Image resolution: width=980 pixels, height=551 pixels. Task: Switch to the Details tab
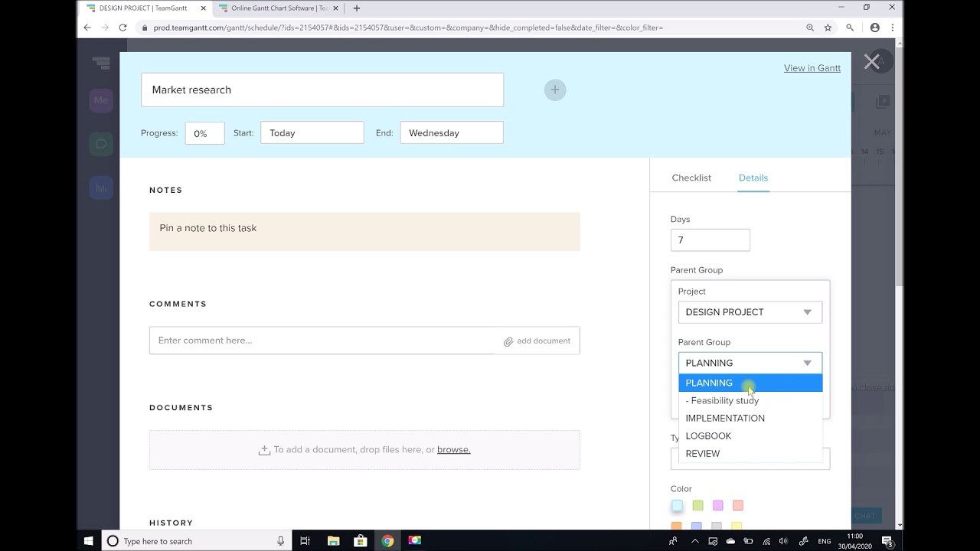[753, 178]
